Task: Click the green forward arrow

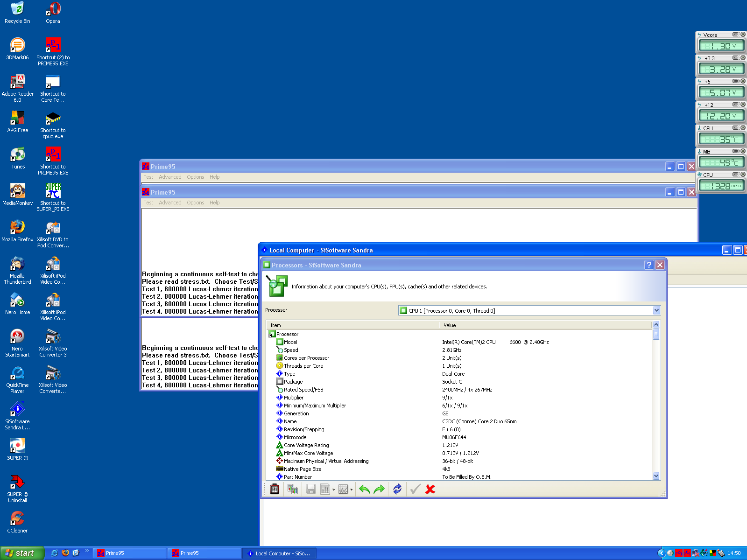Action: (x=379, y=489)
